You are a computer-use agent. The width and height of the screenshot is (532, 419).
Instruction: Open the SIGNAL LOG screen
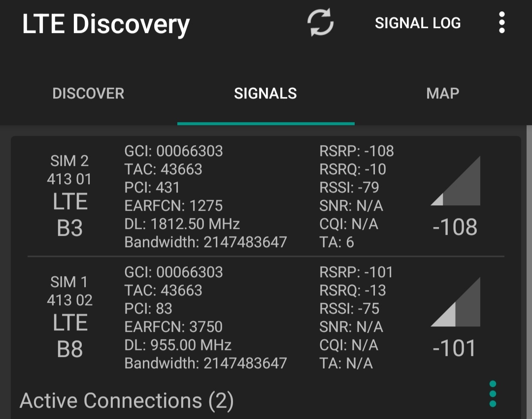click(418, 23)
